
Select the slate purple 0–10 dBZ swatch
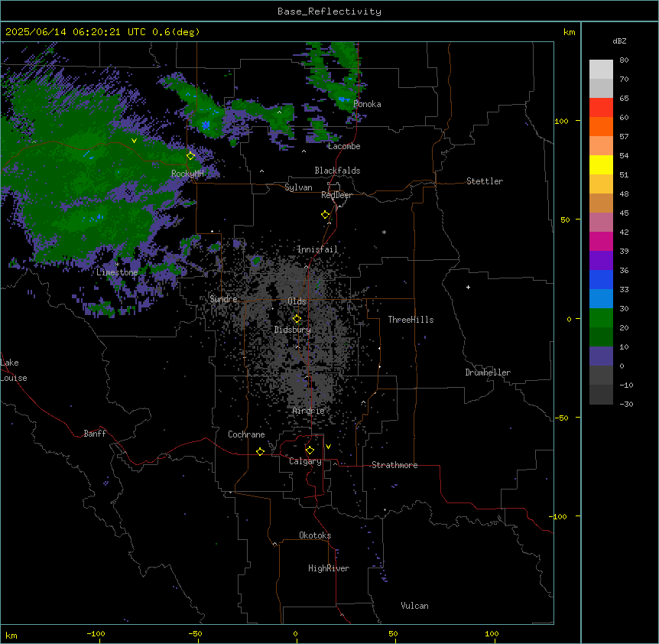tap(601, 356)
